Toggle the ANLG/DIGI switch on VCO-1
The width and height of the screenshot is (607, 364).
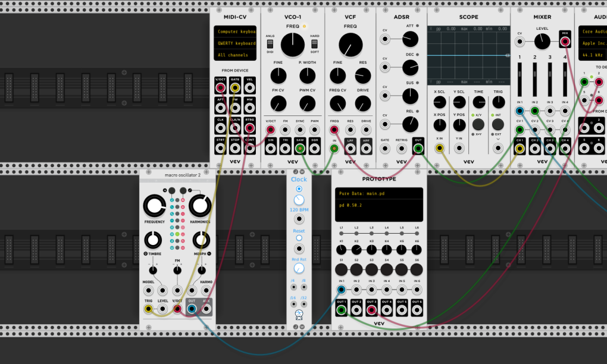(270, 43)
